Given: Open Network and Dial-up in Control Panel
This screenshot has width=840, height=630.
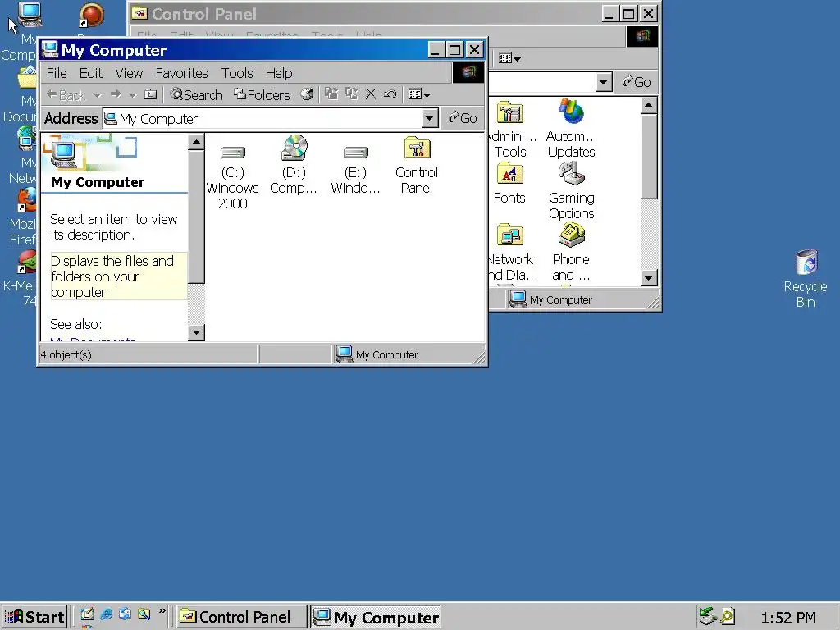Looking at the screenshot, I should tap(512, 253).
